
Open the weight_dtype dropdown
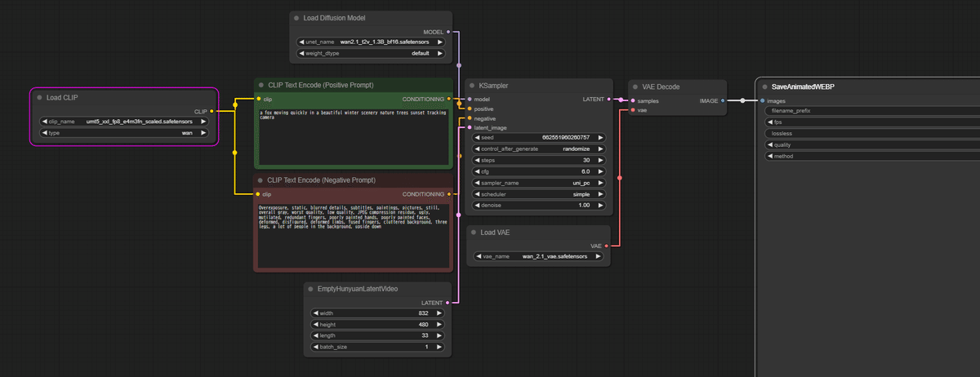(x=369, y=53)
